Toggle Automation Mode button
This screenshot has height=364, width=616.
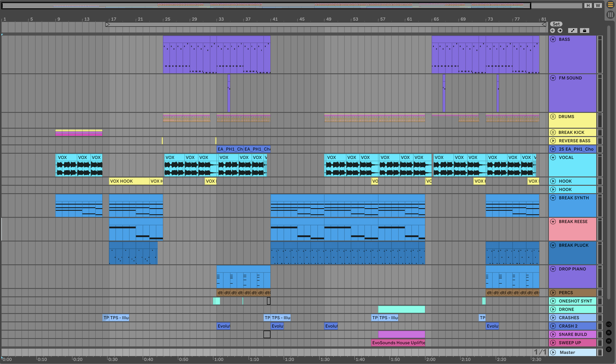572,31
